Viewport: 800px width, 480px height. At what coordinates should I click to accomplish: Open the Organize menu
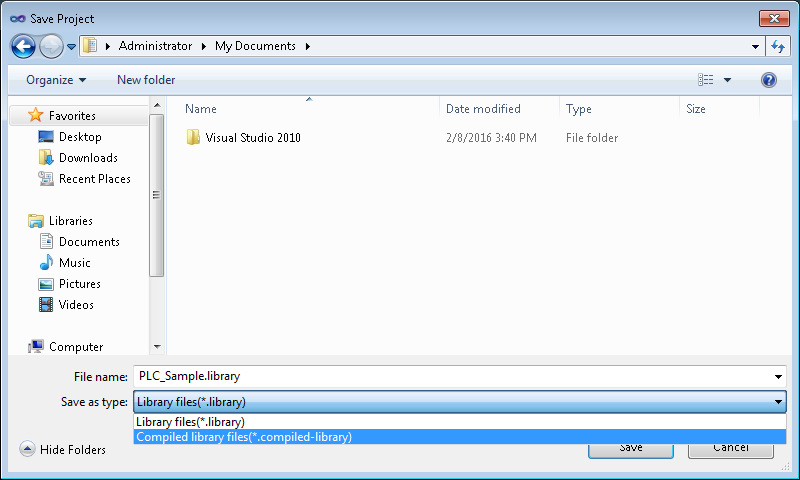(56, 80)
